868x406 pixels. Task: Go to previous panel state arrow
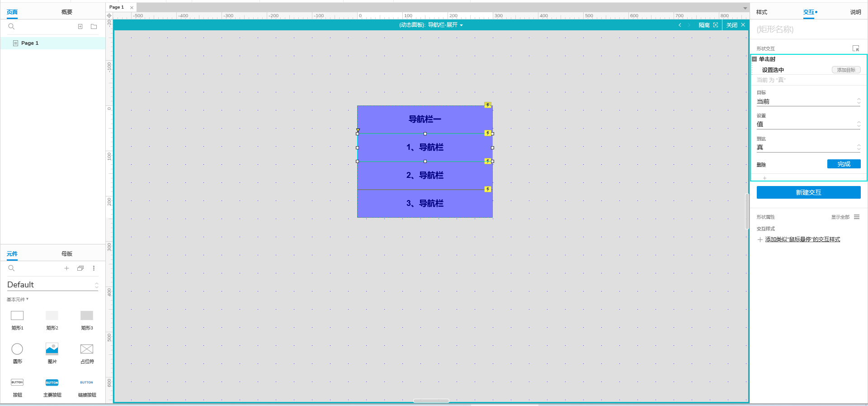click(680, 25)
